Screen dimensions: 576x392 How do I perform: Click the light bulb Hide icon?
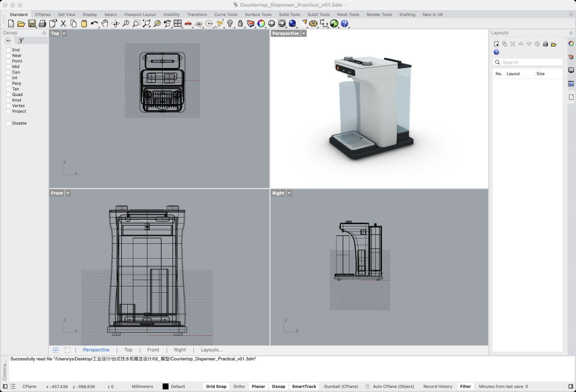click(x=230, y=24)
